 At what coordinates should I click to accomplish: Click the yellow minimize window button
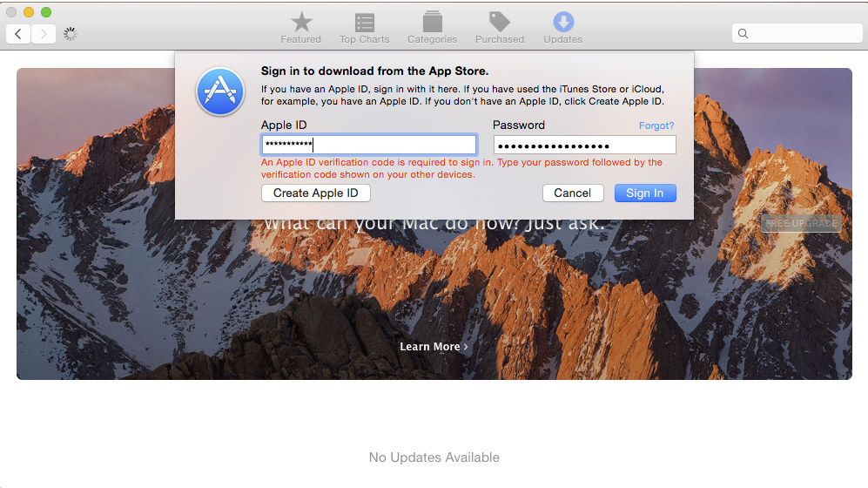pyautogui.click(x=29, y=12)
